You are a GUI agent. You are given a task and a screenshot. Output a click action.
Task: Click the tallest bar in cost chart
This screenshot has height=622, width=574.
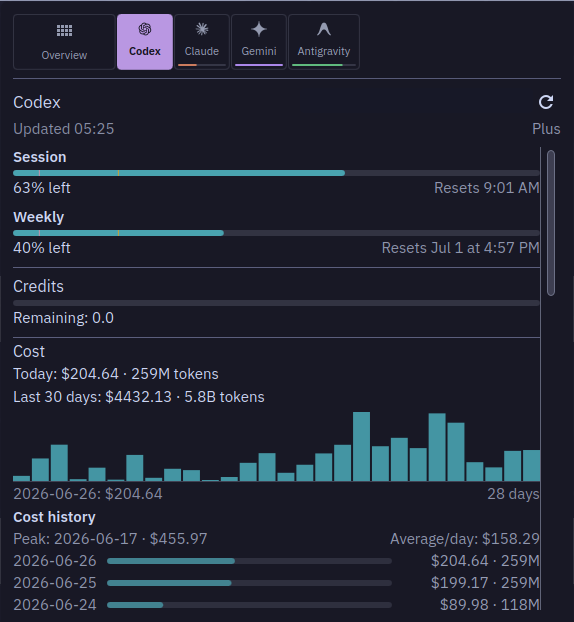(361, 446)
